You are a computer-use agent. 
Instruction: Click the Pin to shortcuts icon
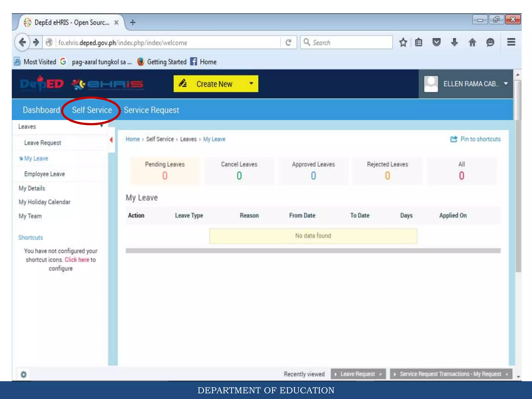(x=454, y=139)
